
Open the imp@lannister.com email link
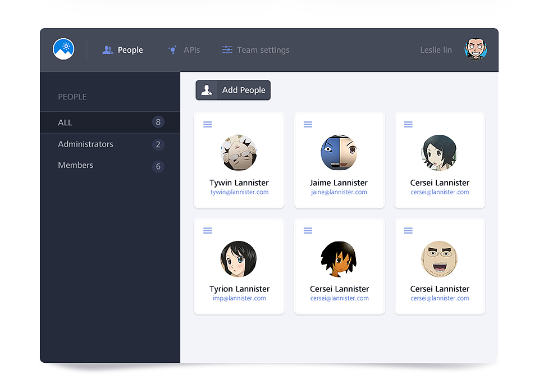(x=239, y=298)
